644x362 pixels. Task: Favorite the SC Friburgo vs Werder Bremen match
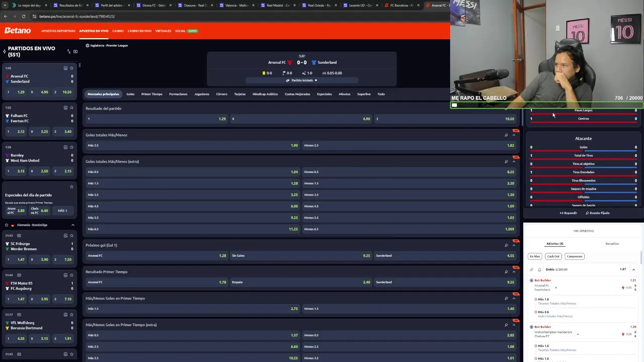72,235
